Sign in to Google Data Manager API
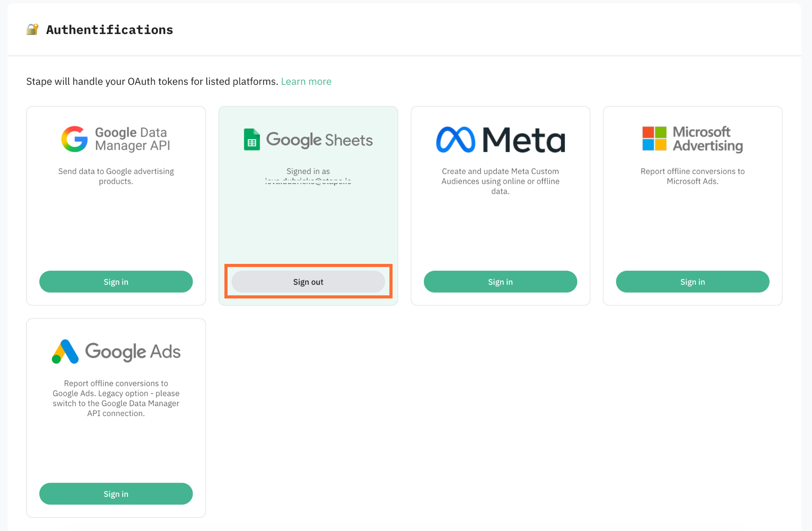Screen dimensions: 812x531 pyautogui.click(x=116, y=282)
